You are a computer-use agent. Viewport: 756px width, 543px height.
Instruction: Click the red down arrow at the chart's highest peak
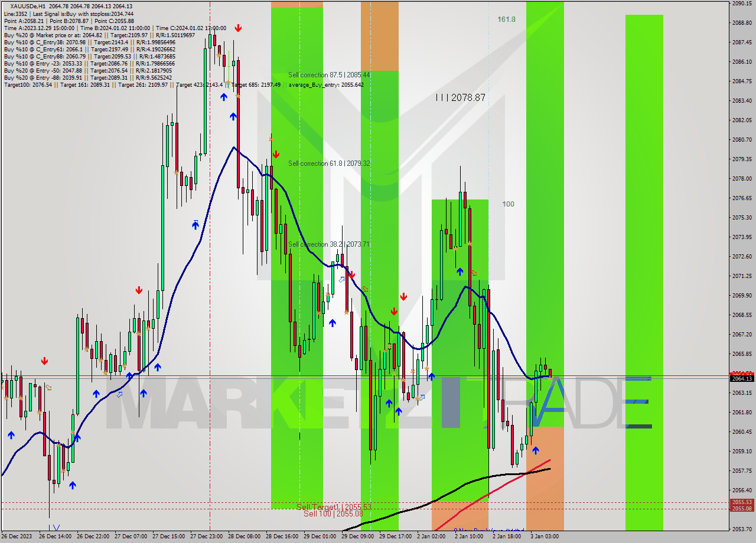tap(237, 28)
